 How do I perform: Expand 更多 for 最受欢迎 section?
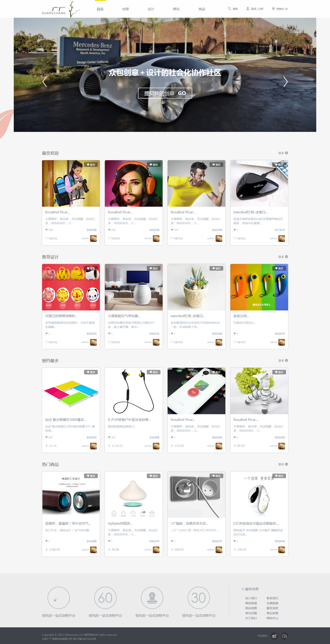coord(283,153)
